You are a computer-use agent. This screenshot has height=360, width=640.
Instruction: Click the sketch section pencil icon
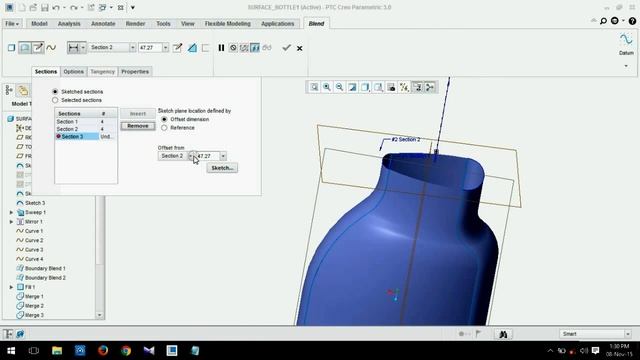pos(177,48)
